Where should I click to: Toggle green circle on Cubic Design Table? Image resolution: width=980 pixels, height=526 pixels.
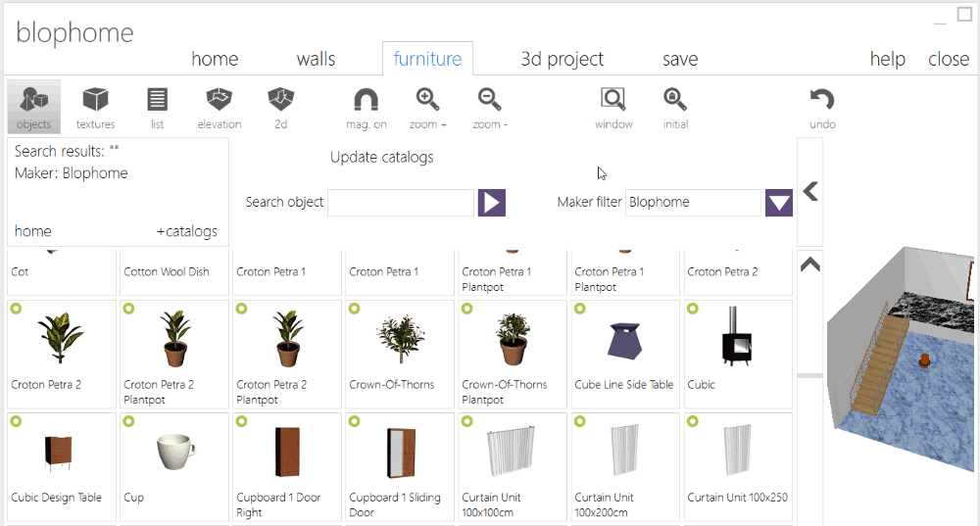click(x=16, y=421)
